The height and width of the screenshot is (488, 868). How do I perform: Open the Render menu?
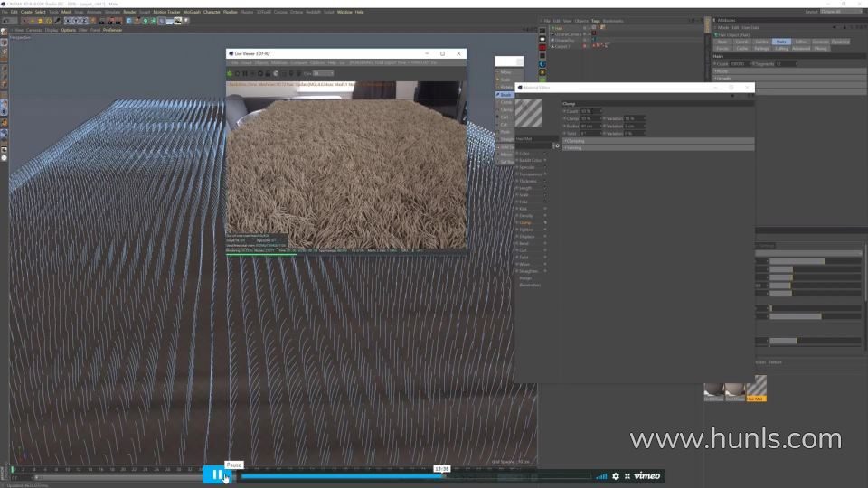[x=129, y=12]
